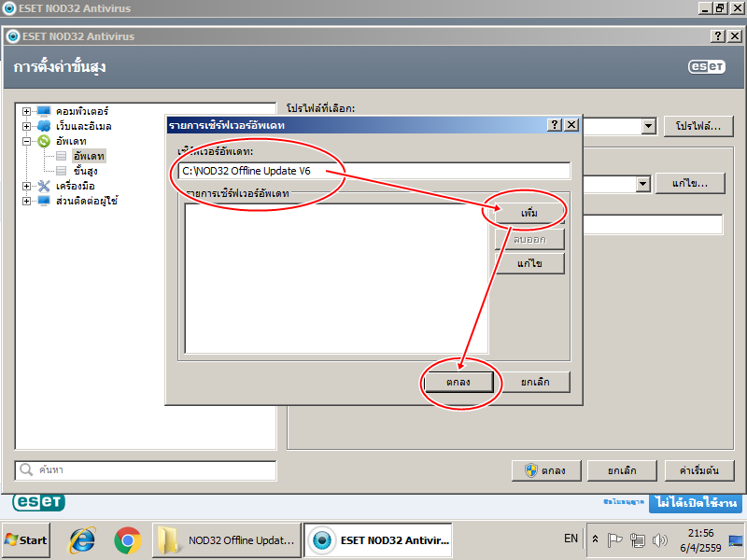Expand the คอมพิวเตอร์ tree node

(27, 111)
